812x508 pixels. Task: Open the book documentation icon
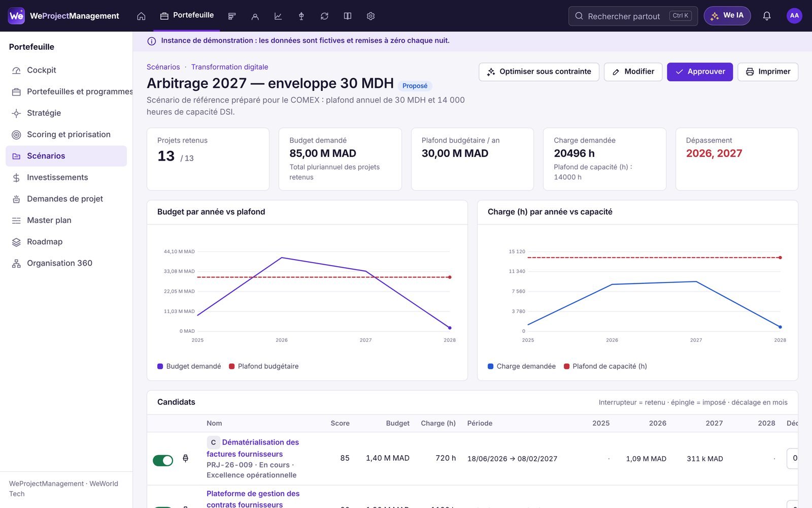click(348, 16)
